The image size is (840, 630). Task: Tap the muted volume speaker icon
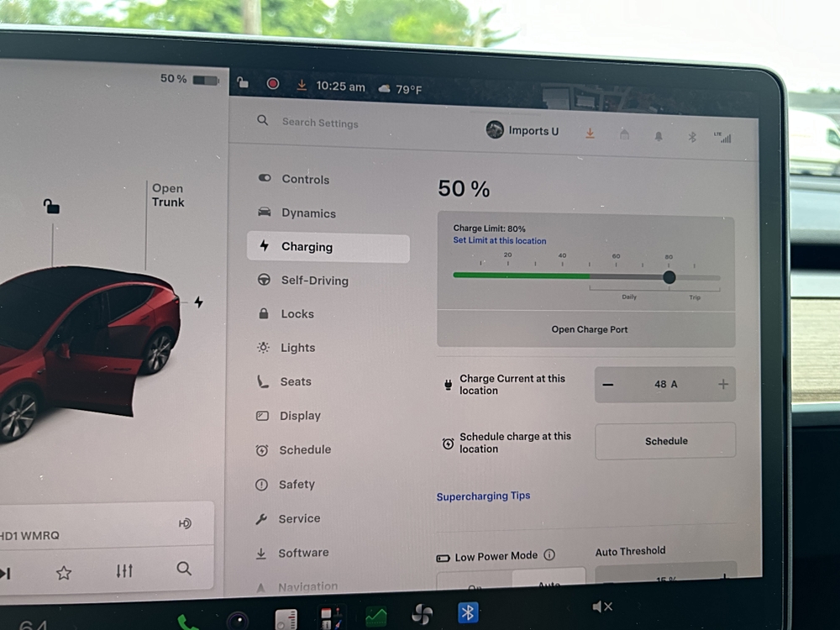[602, 606]
